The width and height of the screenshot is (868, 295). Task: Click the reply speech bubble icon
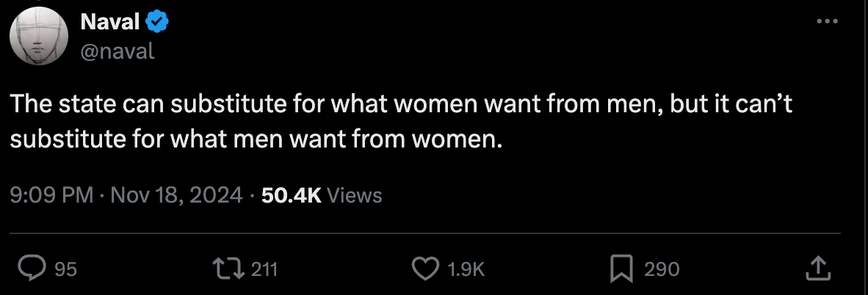[x=32, y=269]
